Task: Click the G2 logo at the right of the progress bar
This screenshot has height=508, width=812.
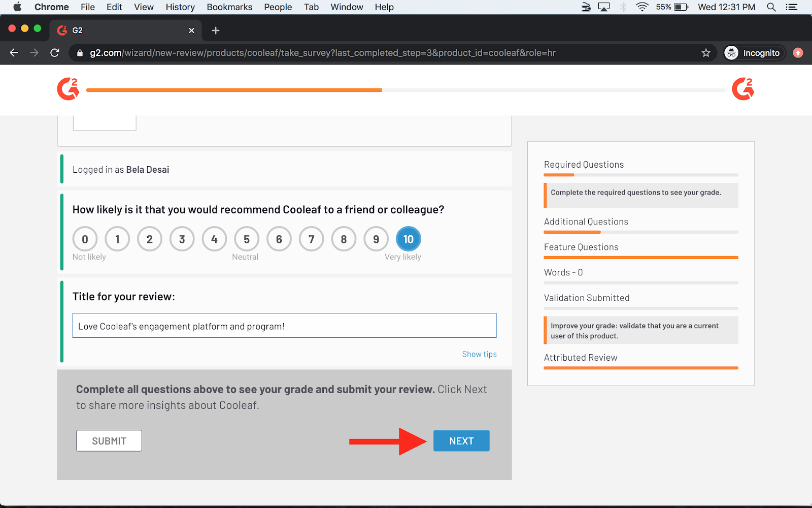Action: click(743, 89)
